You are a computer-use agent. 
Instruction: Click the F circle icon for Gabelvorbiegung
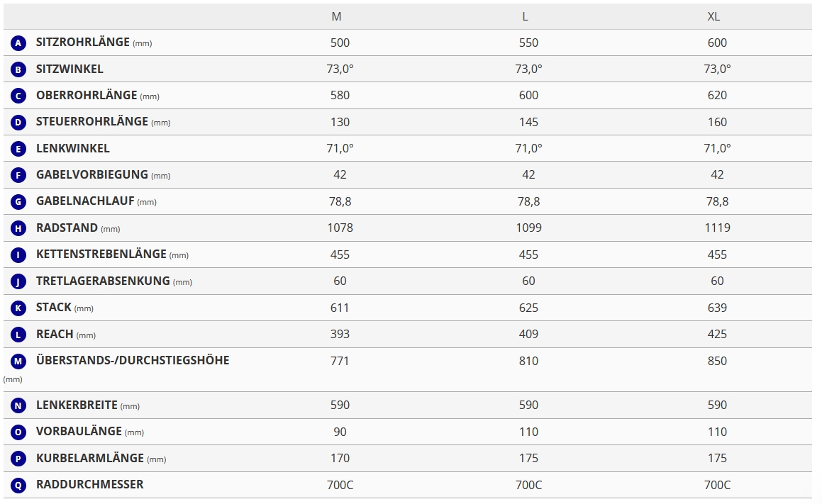coord(18,175)
